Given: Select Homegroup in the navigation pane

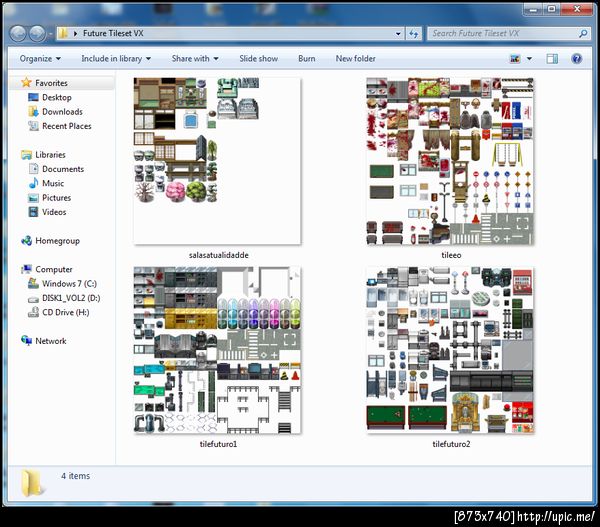Looking at the screenshot, I should coord(57,241).
